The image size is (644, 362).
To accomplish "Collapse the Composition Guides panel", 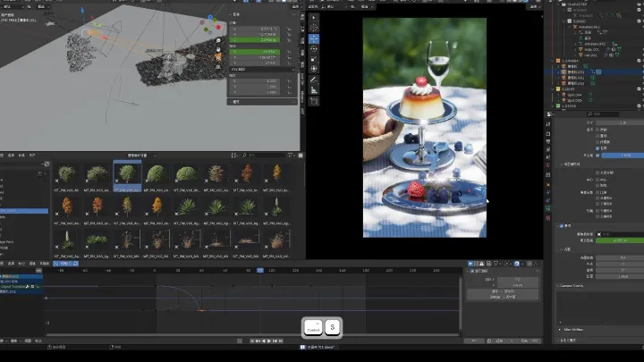I will [562, 164].
